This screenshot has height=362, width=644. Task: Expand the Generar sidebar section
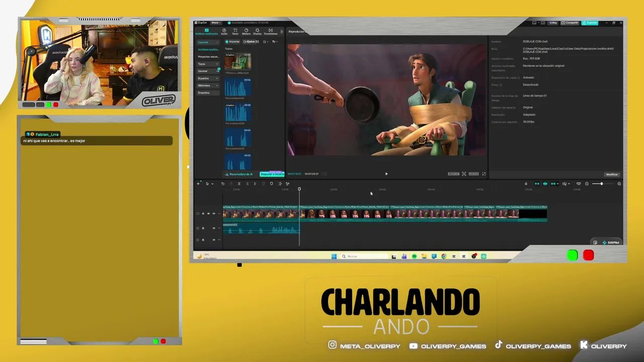207,71
